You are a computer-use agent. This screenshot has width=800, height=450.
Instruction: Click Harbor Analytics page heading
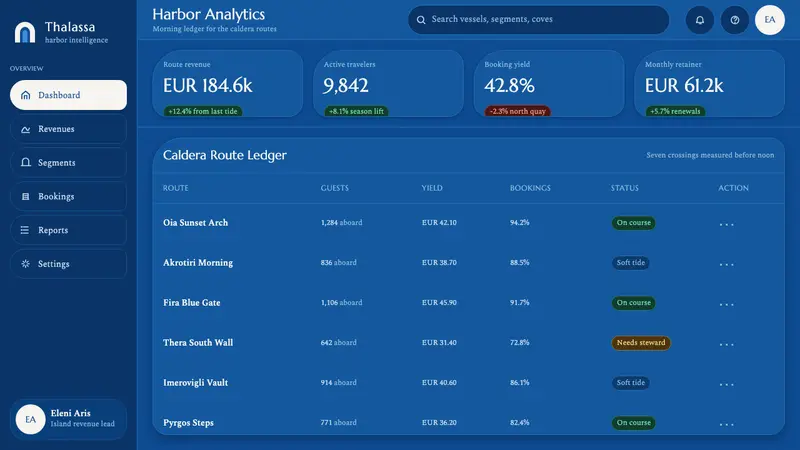point(209,14)
